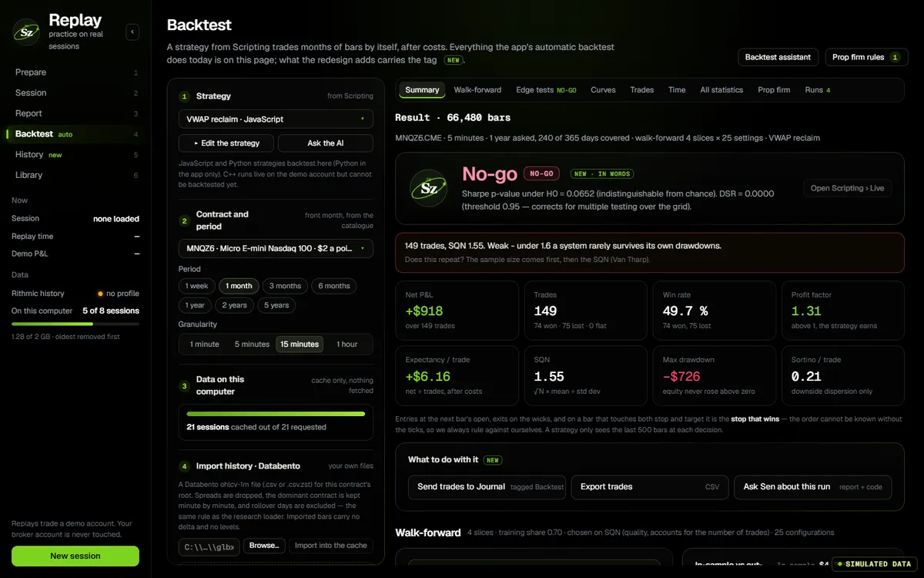This screenshot has width=924, height=578.
Task: Click the 'none loaded' session status
Action: (116, 219)
